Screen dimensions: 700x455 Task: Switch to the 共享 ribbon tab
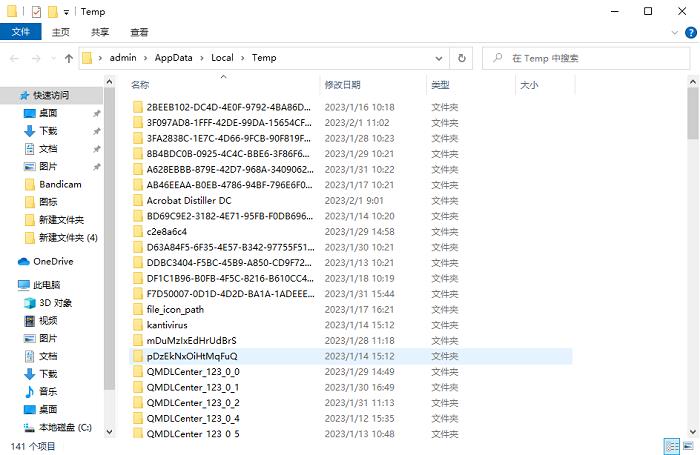[100, 32]
